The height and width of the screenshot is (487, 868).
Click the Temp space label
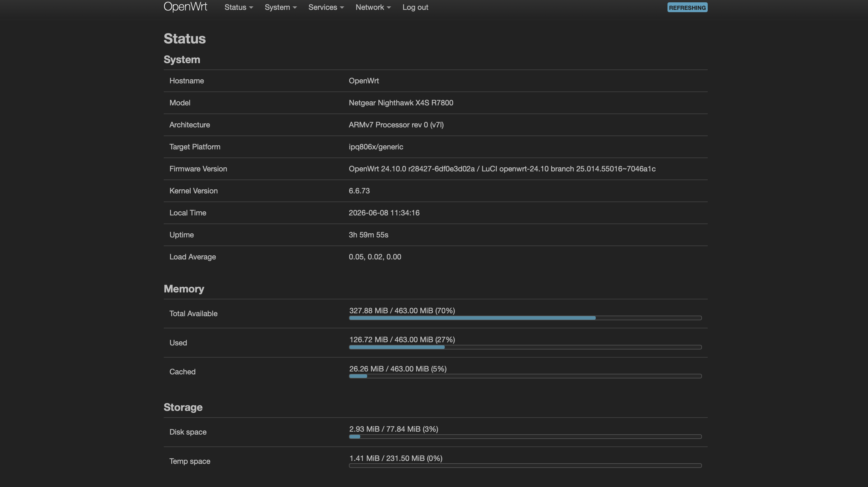[x=190, y=461]
